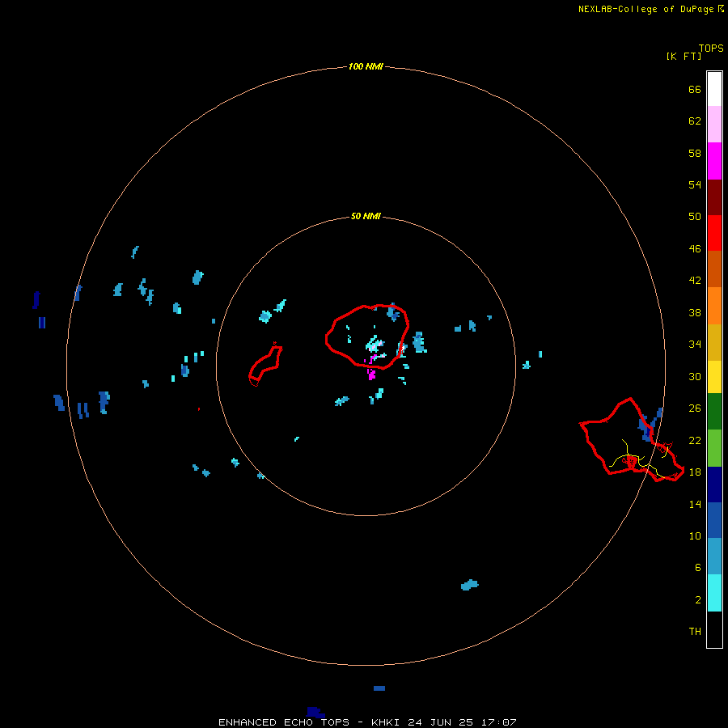Click the legend value 66
This screenshot has height=728, width=728.
(695, 90)
